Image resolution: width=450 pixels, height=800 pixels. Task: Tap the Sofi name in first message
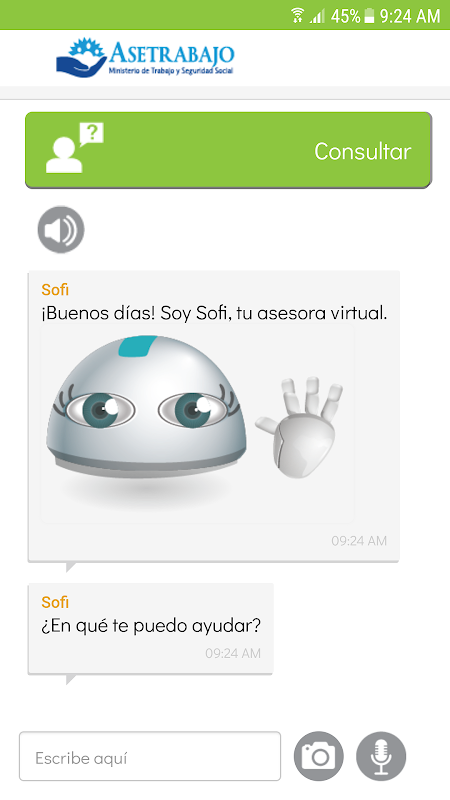55,290
